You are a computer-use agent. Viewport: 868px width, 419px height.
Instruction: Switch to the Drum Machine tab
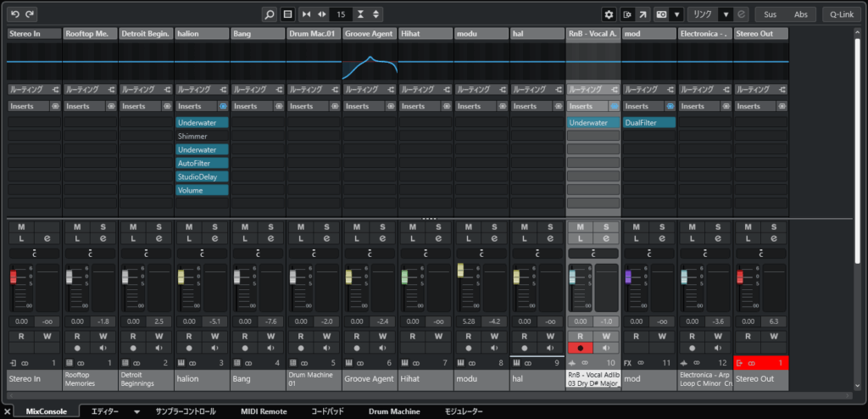point(395,411)
